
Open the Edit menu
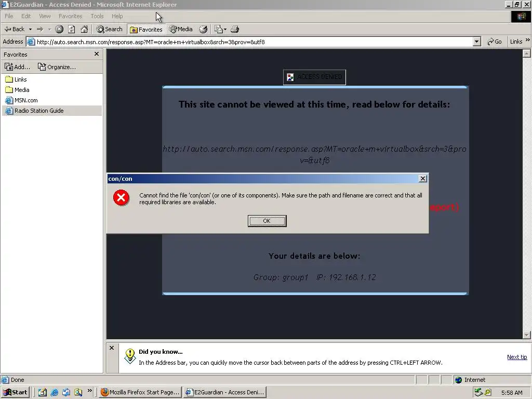[x=26, y=16]
